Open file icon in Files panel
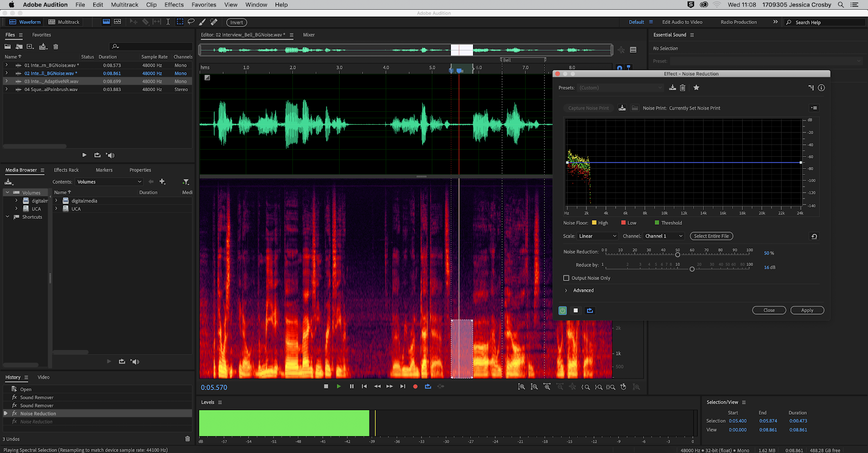The width and height of the screenshot is (868, 453). [8, 47]
